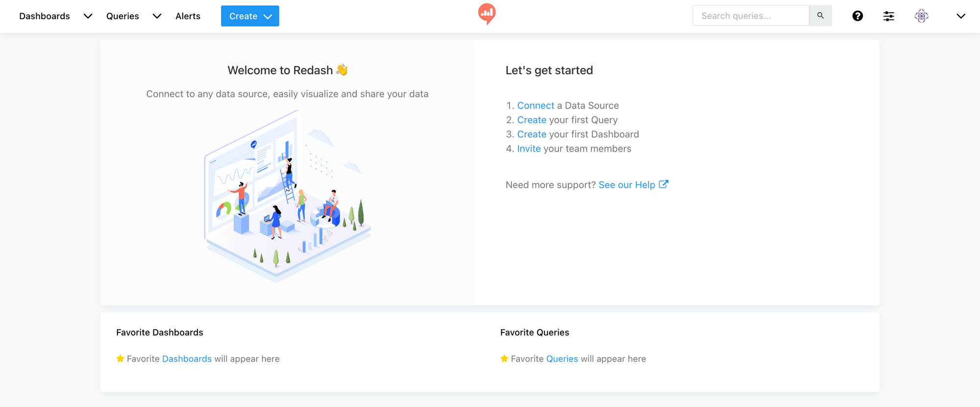Expand the Dashboards dropdown chevron
Screen dimensions: 980x407
click(88, 16)
